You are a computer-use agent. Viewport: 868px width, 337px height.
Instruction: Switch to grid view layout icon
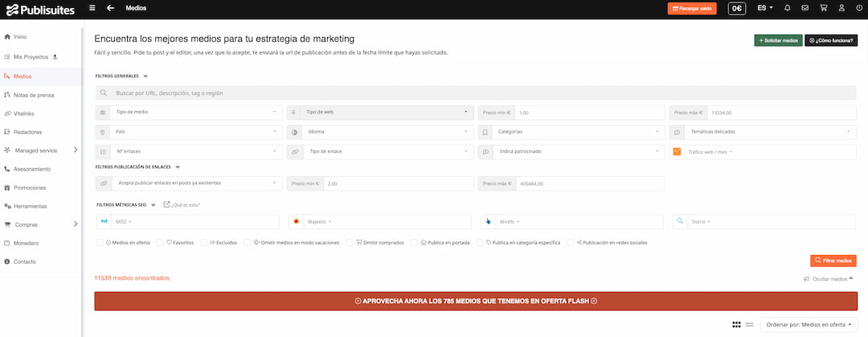pos(736,324)
